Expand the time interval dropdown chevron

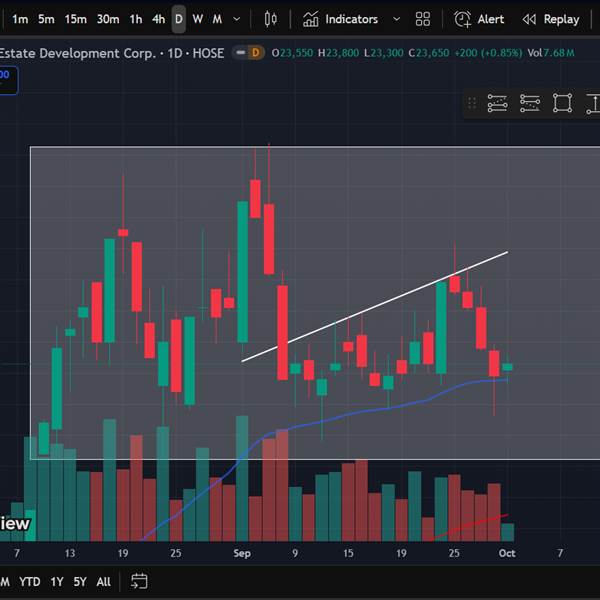tap(236, 19)
